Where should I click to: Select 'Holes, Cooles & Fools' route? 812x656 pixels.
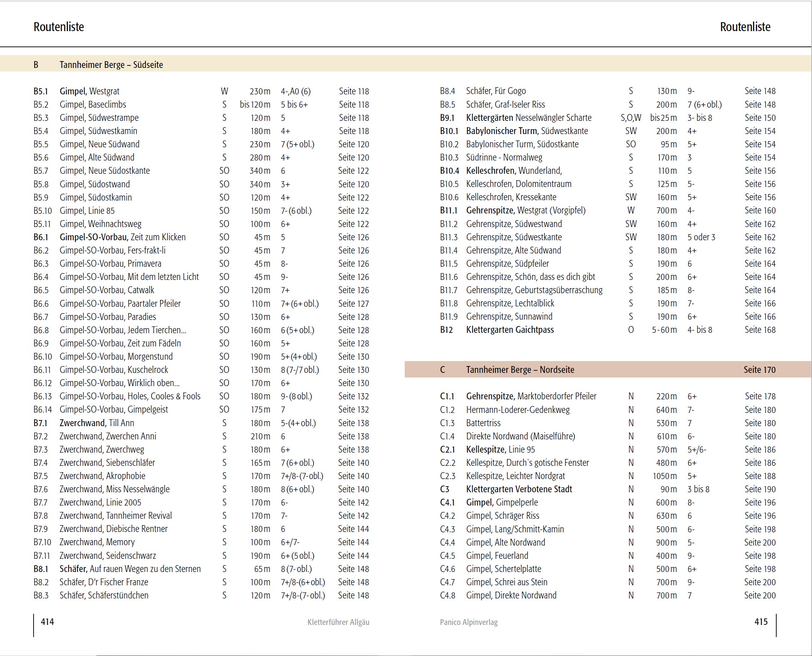[x=164, y=396]
